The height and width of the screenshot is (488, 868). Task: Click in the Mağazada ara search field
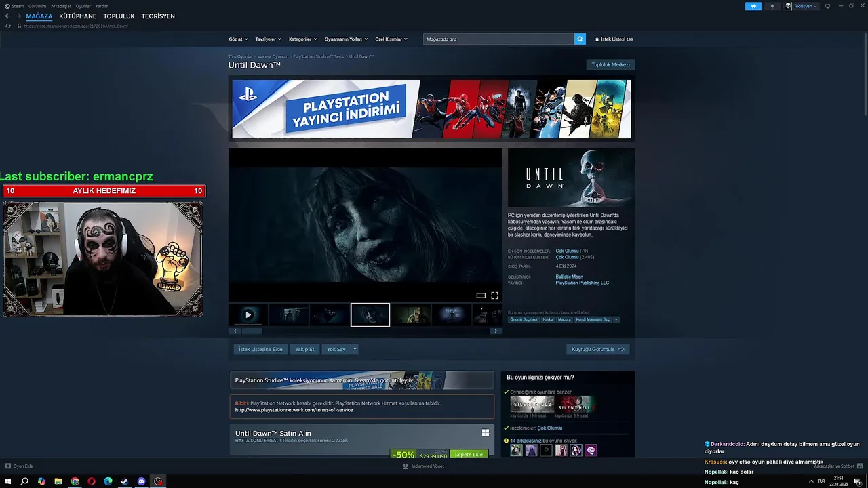(498, 39)
